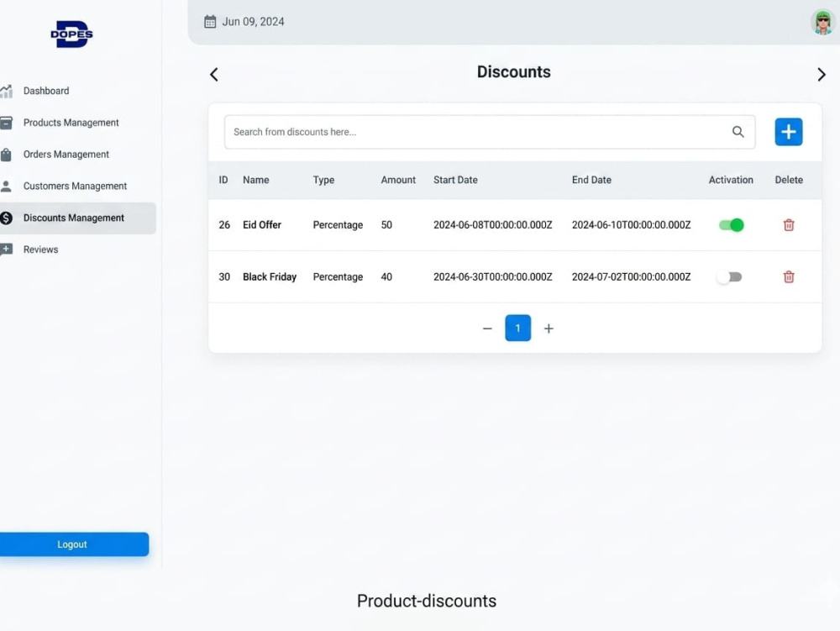Click the amount 40 cell

coord(386,277)
